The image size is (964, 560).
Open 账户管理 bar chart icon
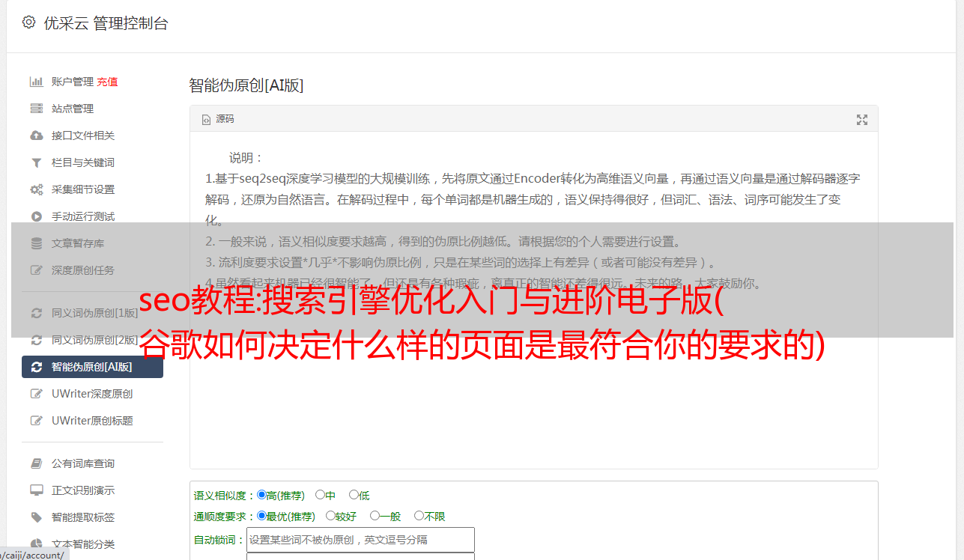36,82
